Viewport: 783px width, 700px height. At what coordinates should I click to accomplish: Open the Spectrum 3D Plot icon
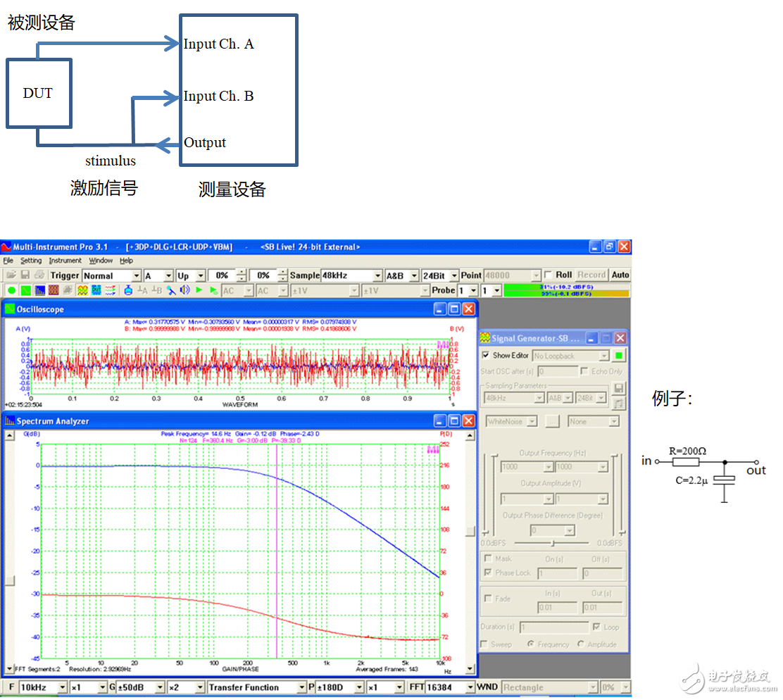point(54,291)
